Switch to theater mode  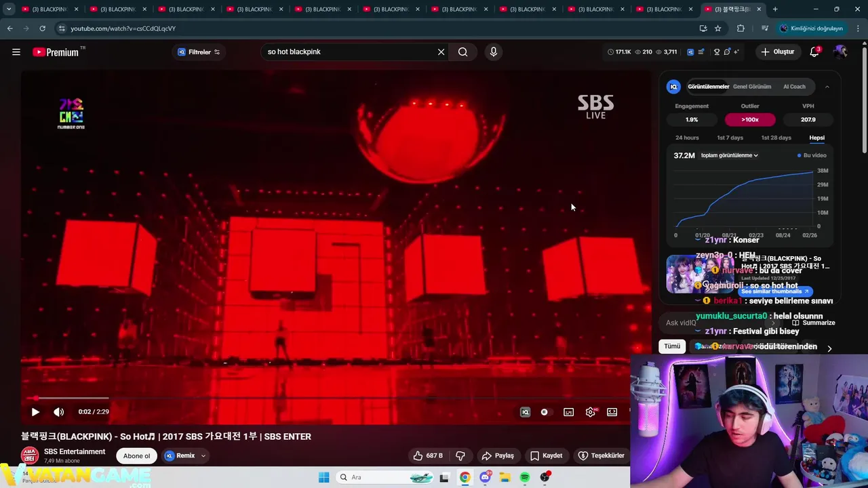(612, 411)
